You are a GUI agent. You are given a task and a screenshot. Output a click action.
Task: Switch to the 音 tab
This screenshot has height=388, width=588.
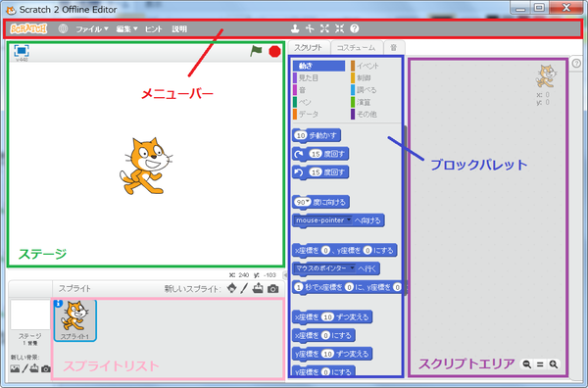pyautogui.click(x=394, y=48)
